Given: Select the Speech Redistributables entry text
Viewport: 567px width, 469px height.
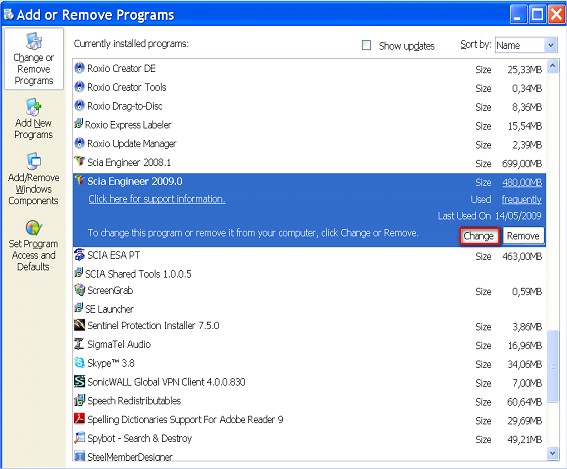Looking at the screenshot, I should pyautogui.click(x=134, y=401).
